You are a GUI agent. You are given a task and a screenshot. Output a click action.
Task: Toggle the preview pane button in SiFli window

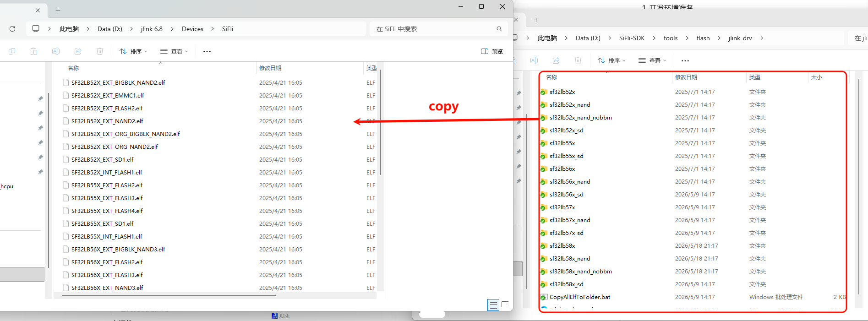492,51
